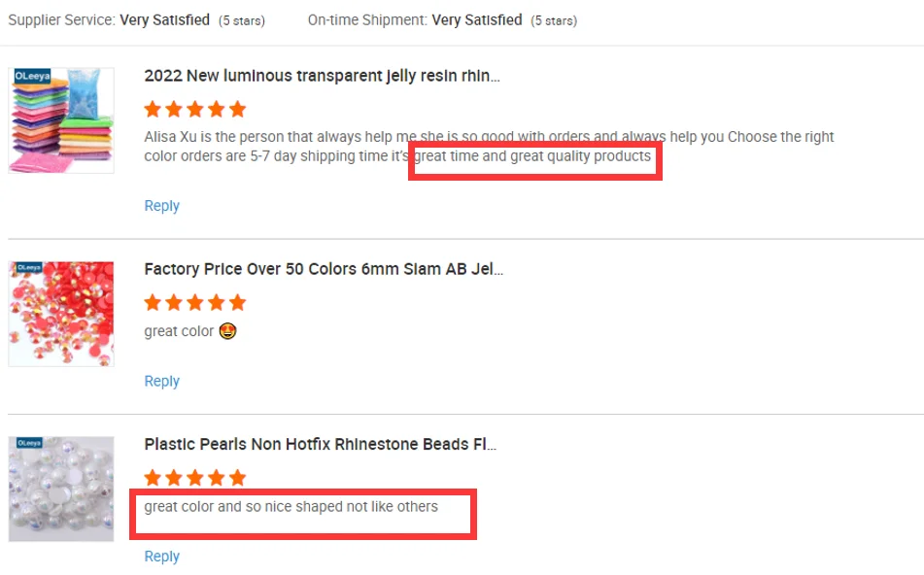Viewport: 924px width, 575px height.
Task: Open the white plastic pearls product thumbnail
Action: 61,489
